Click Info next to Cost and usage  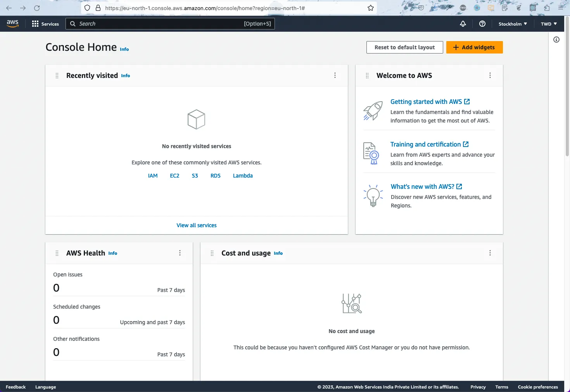278,253
